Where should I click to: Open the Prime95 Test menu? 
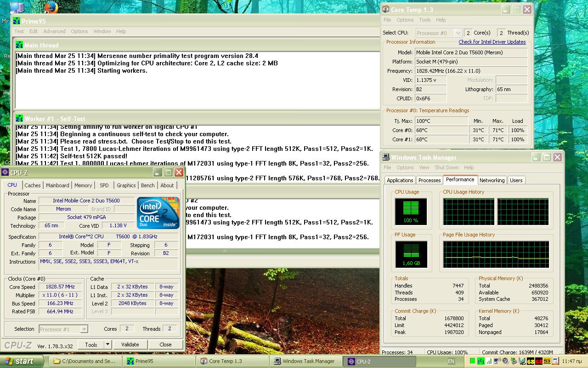(x=19, y=31)
